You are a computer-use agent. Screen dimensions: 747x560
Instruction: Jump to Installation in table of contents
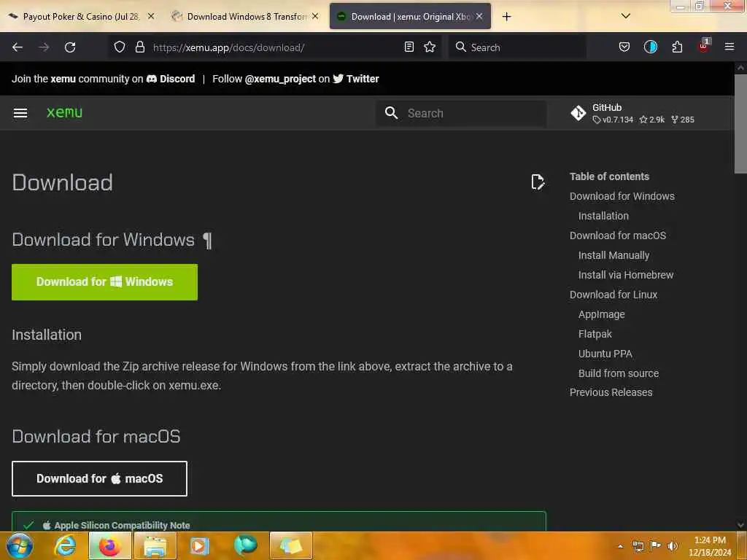pyautogui.click(x=603, y=216)
